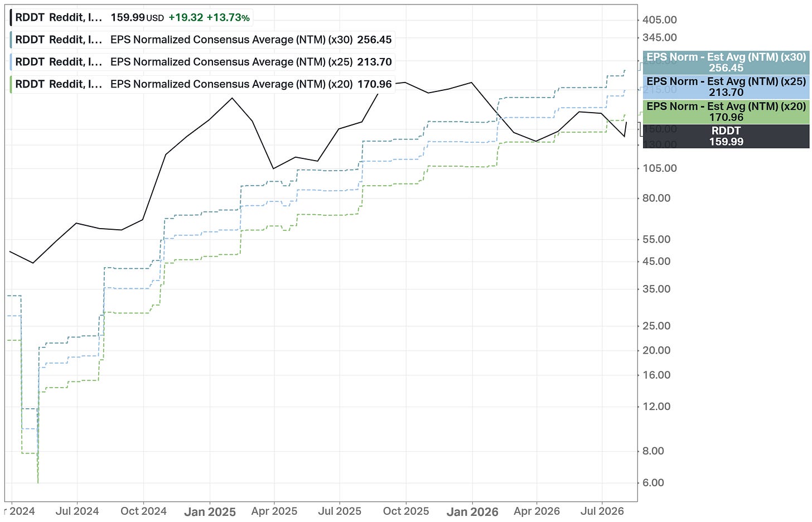812x522 pixels.
Task: Click the 25.00 label on the price axis
Action: (656, 326)
